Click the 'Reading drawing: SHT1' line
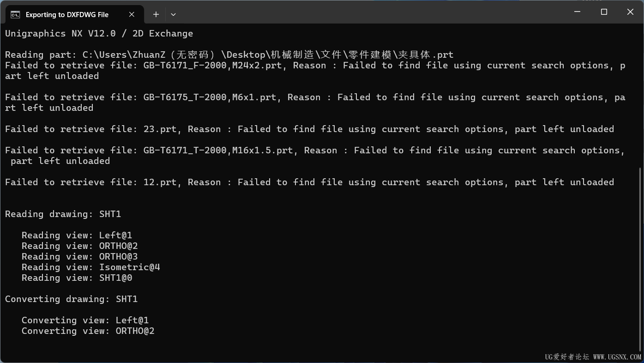The width and height of the screenshot is (644, 363). click(63, 214)
